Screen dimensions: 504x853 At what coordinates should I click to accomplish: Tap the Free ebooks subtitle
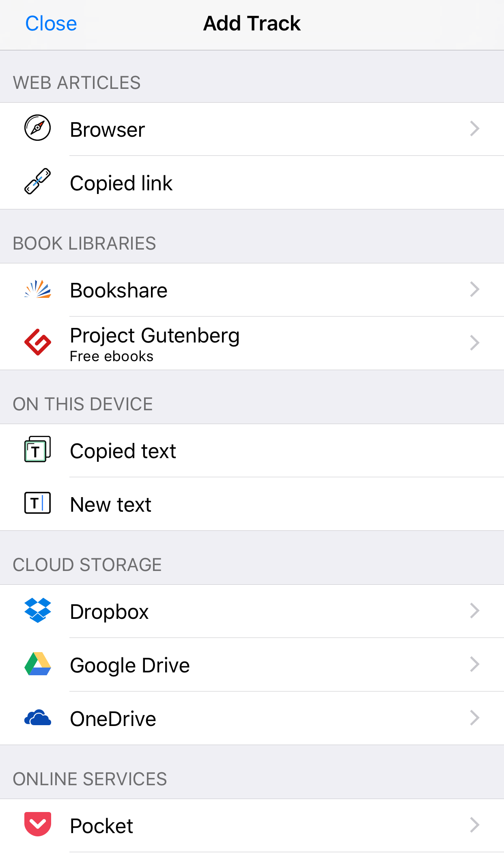tap(112, 356)
